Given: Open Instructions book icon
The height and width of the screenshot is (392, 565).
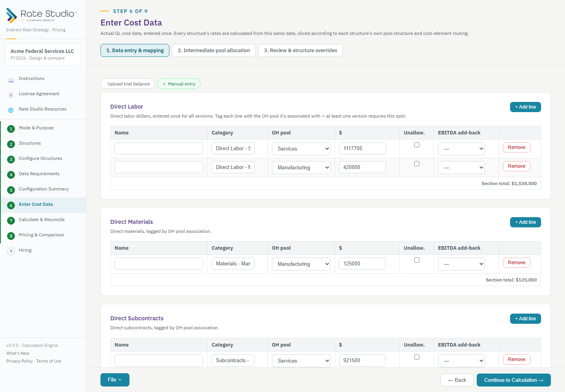Looking at the screenshot, I should [11, 80].
